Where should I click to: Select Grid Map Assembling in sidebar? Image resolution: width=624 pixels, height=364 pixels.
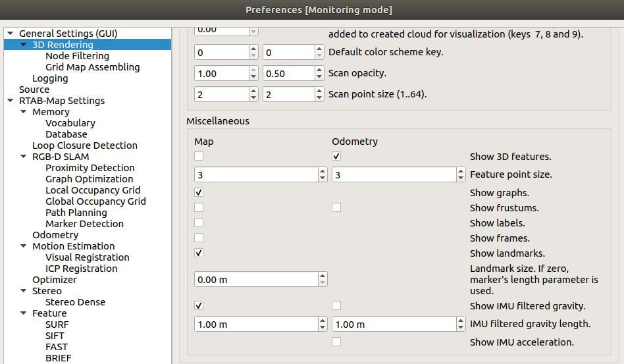click(x=92, y=67)
